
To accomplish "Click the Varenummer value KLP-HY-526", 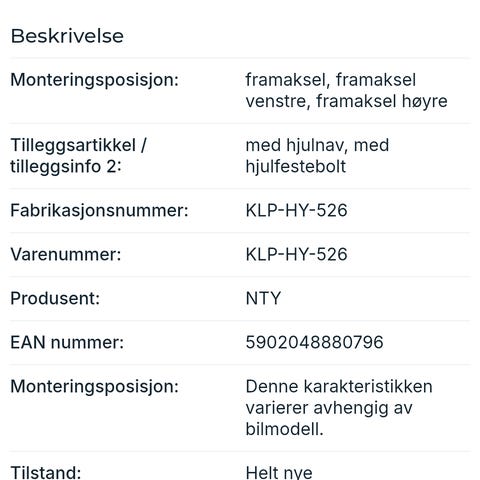I will point(296,255).
